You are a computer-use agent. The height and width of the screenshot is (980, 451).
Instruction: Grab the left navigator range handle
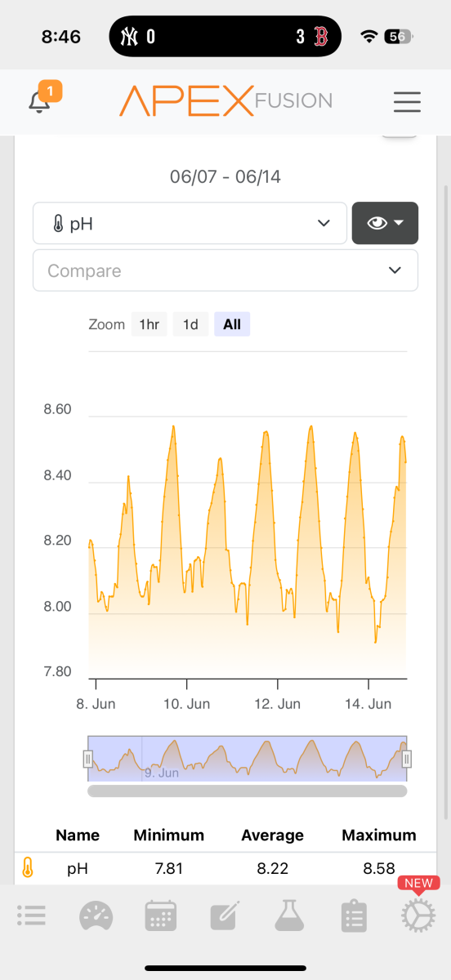click(x=88, y=759)
